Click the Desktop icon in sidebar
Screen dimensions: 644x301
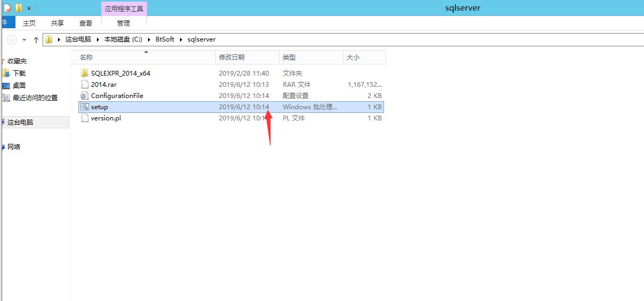click(6, 85)
